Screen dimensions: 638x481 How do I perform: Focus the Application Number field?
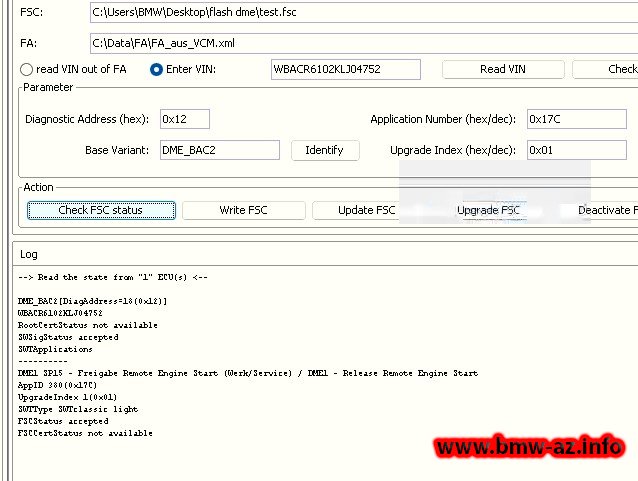pyautogui.click(x=576, y=119)
